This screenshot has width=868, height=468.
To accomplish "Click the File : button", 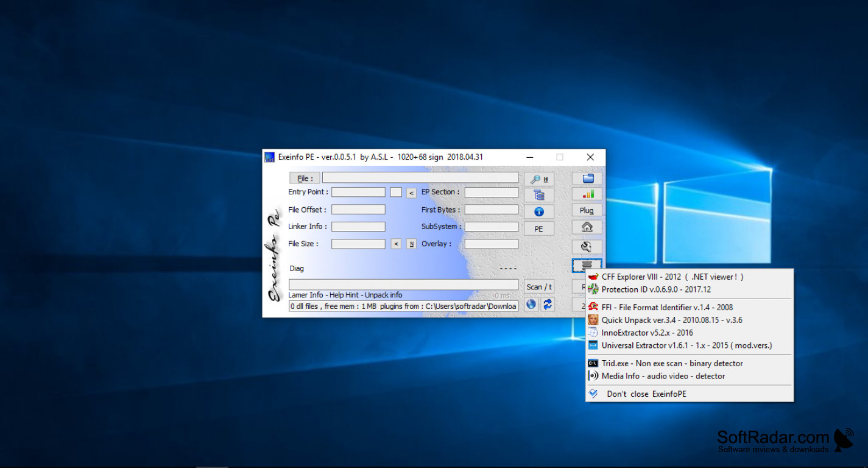I will click(x=305, y=178).
